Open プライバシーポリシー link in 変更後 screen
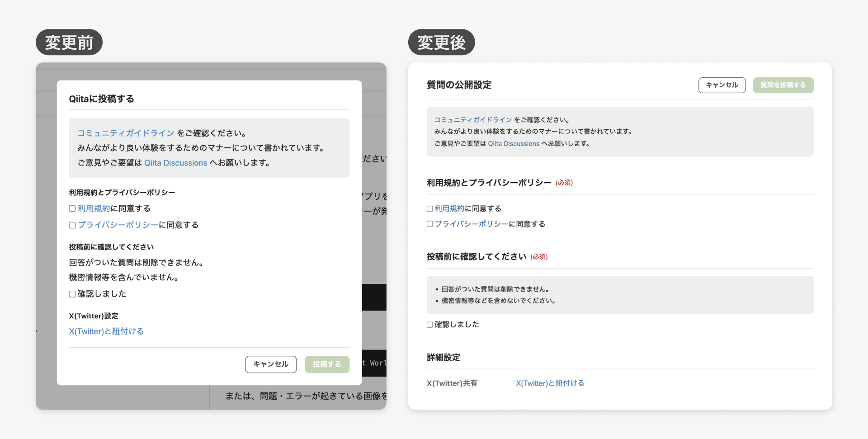Image resolution: width=868 pixels, height=439 pixels. [x=471, y=224]
